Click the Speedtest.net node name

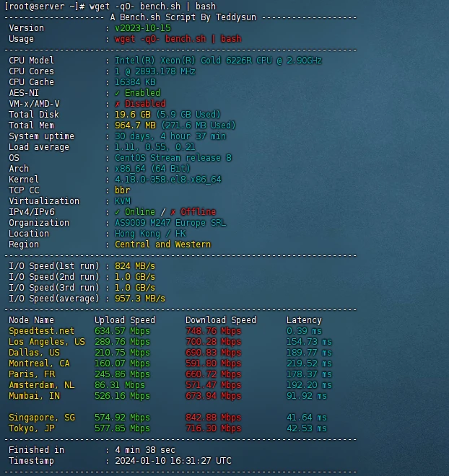(x=41, y=331)
